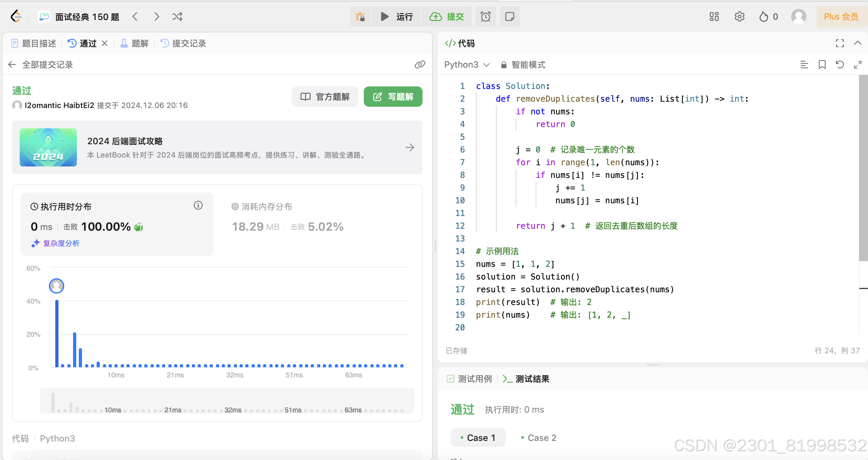Click the reset code undo icon
Viewport: 868px width, 460px height.
point(840,64)
